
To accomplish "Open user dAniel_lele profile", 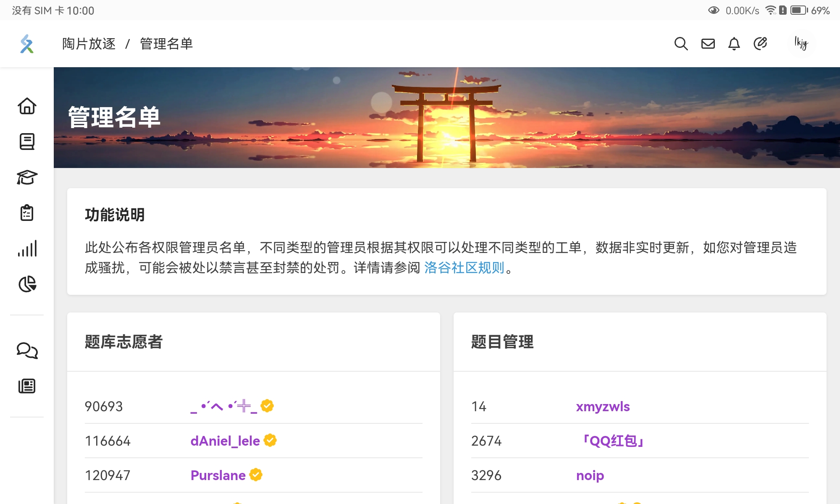I will tap(225, 441).
